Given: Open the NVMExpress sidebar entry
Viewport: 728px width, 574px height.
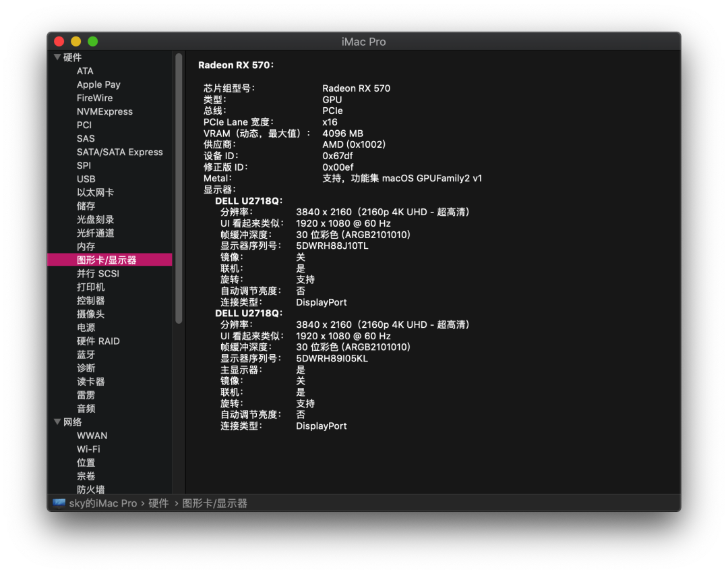Looking at the screenshot, I should (104, 111).
